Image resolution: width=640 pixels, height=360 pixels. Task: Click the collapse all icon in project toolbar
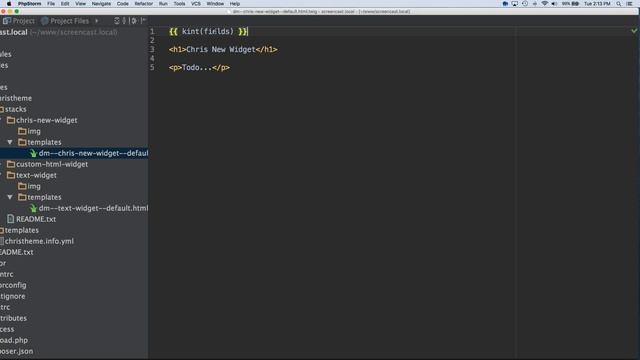[124, 20]
